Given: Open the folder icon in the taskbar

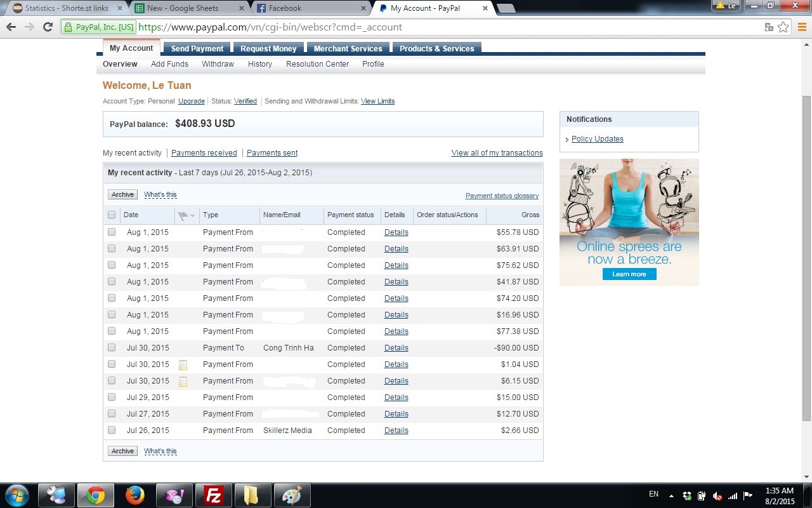Looking at the screenshot, I should coord(252,495).
